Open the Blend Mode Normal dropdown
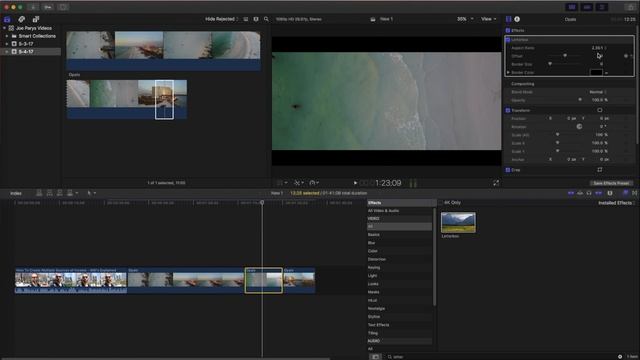 [x=598, y=92]
